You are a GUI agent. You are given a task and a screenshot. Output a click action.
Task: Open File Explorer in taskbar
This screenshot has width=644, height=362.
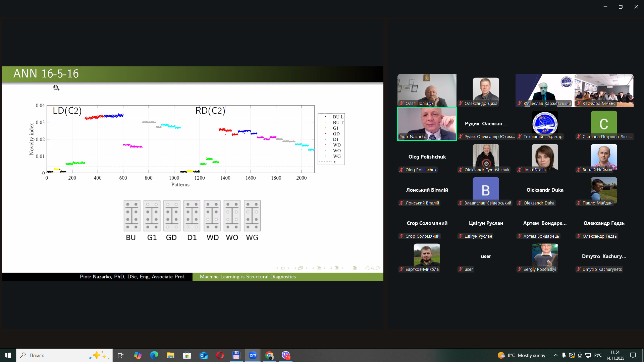(170, 355)
